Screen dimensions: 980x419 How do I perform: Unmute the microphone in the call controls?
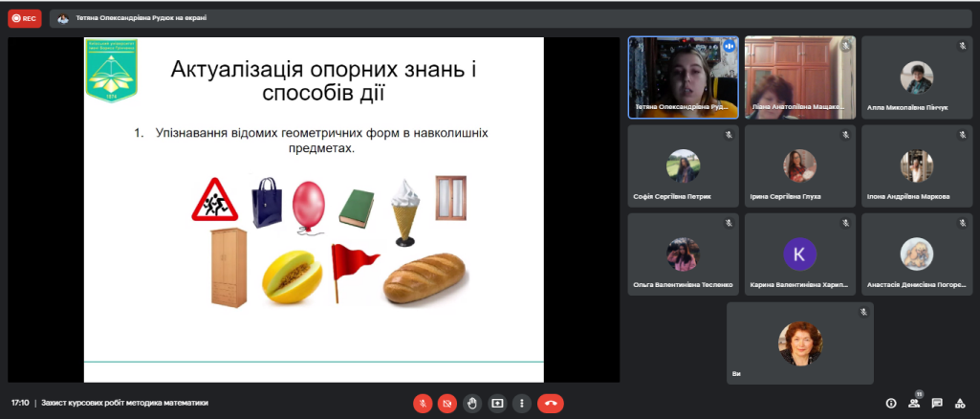tap(422, 403)
